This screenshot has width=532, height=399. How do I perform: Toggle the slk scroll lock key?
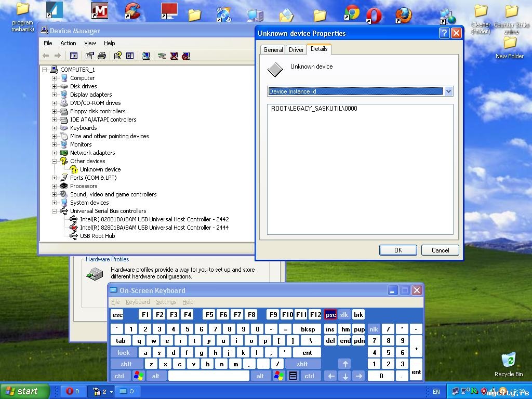[x=344, y=314]
